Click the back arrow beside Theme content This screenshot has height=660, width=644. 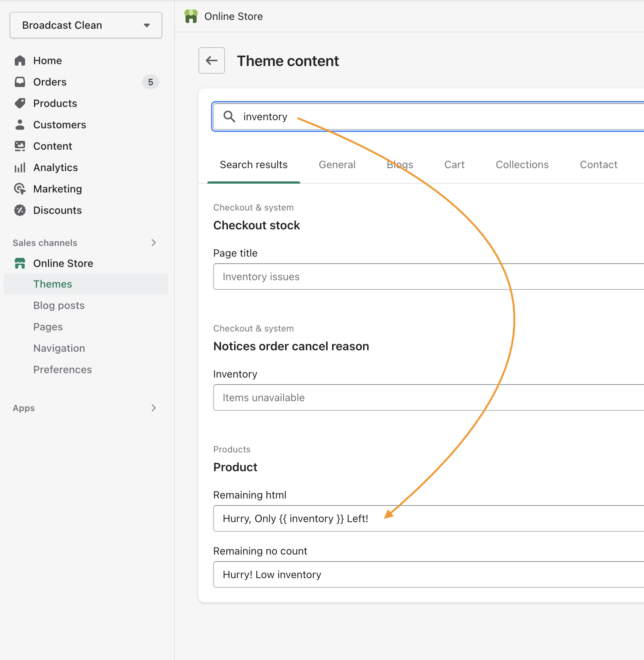(212, 60)
